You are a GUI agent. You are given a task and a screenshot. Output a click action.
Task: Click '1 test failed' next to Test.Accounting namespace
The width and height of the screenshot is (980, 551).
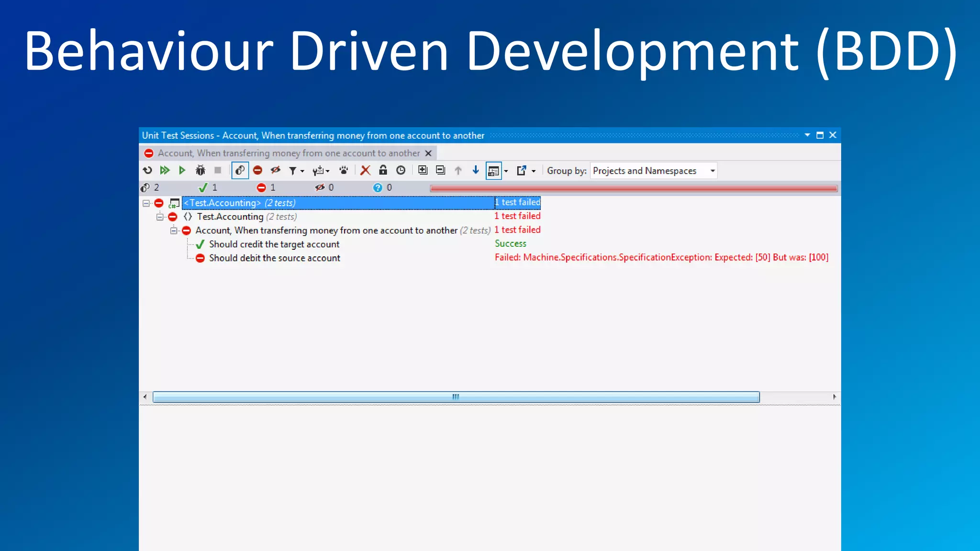click(x=517, y=216)
